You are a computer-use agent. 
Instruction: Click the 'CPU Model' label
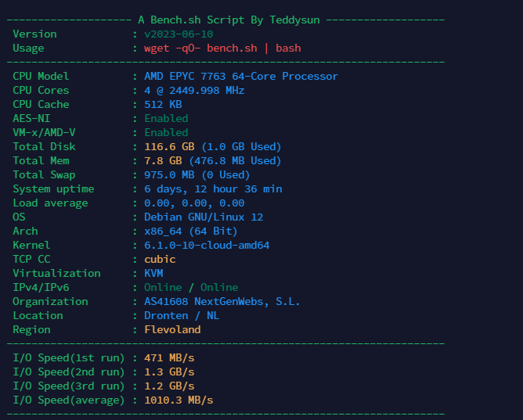[41, 77]
